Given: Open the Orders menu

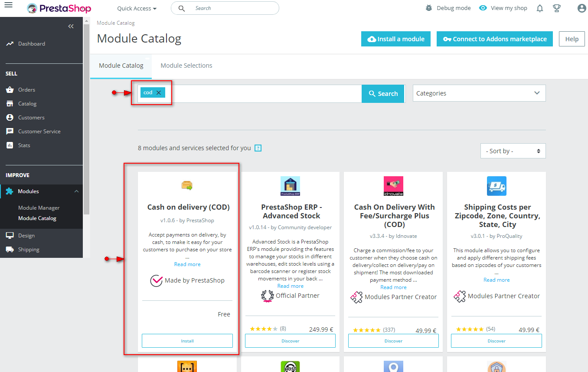Looking at the screenshot, I should pos(26,90).
